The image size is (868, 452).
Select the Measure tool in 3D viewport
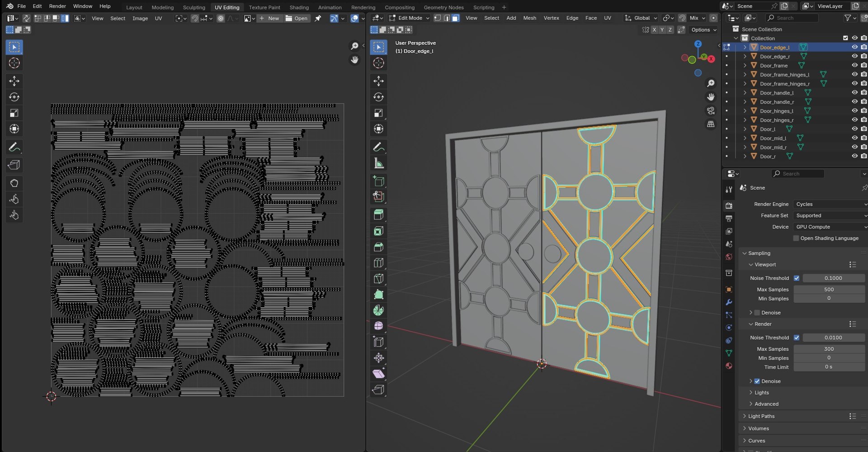click(379, 163)
